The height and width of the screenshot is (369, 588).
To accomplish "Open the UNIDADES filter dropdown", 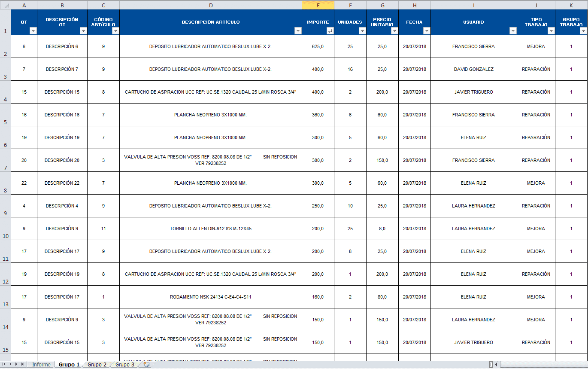I will click(x=362, y=31).
